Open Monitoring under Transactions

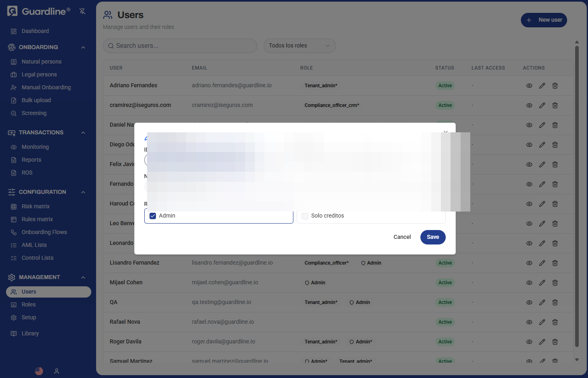pos(35,147)
